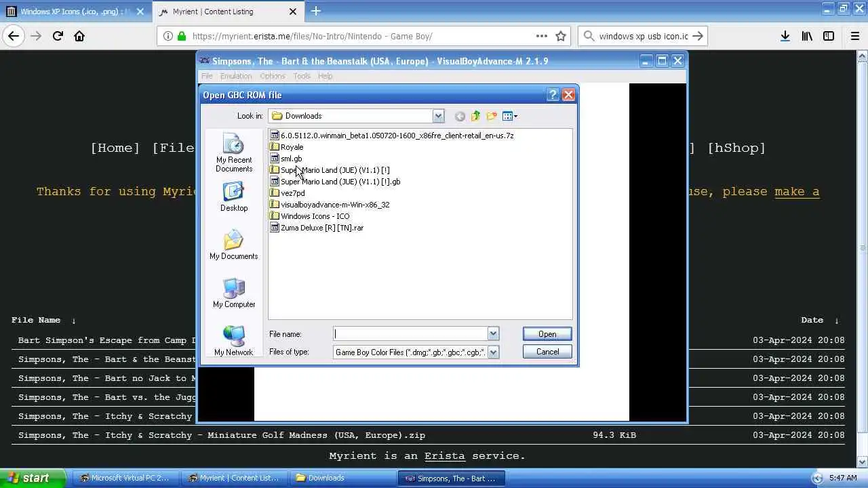868x488 pixels.
Task: Bookmark this page with the star icon
Action: pyautogui.click(x=561, y=37)
